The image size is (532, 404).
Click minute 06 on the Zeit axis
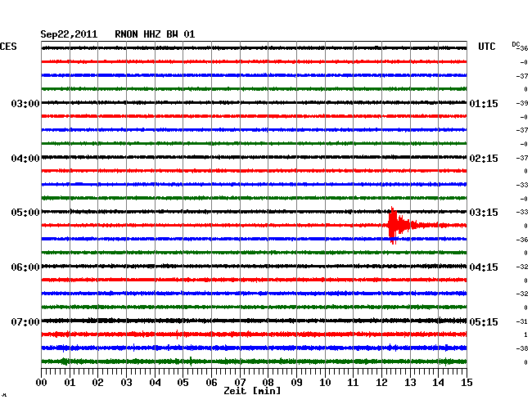tap(211, 382)
